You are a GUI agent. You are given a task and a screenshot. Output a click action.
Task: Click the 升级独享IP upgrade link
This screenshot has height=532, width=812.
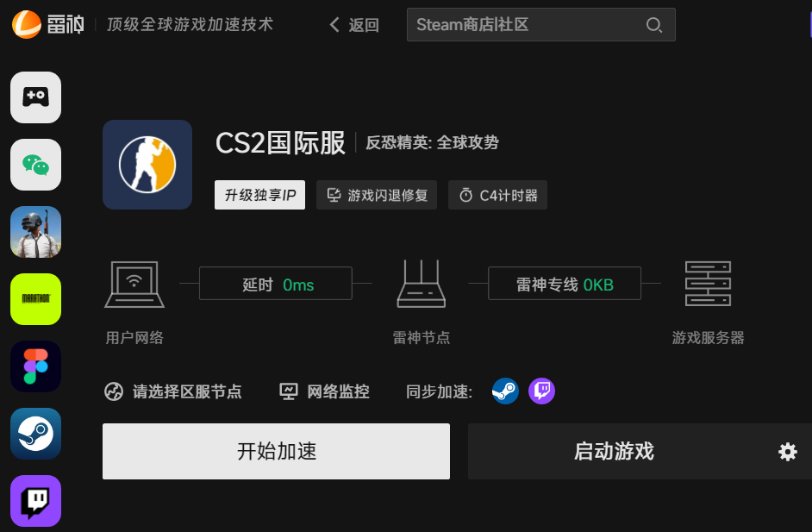[259, 195]
